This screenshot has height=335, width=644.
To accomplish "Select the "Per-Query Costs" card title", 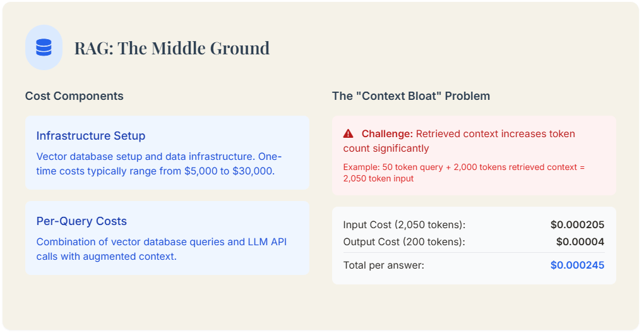I will [x=81, y=221].
